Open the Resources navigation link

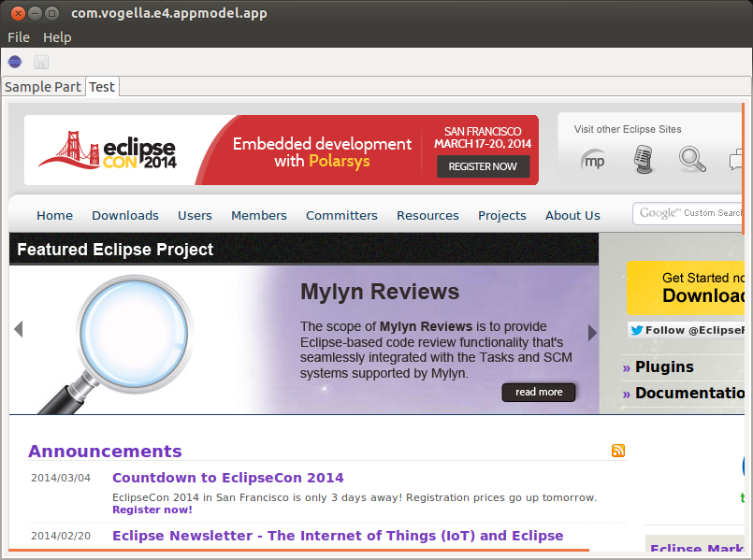[x=427, y=215]
